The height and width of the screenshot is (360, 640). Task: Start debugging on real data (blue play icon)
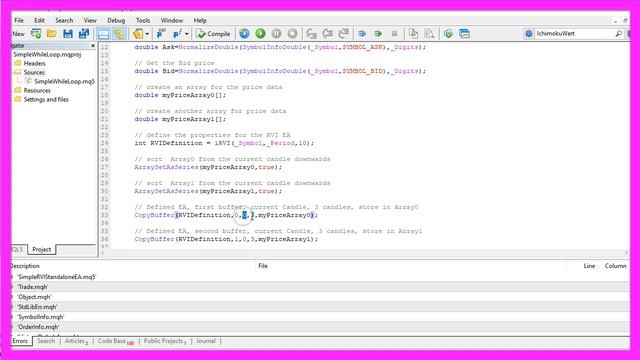click(x=244, y=34)
